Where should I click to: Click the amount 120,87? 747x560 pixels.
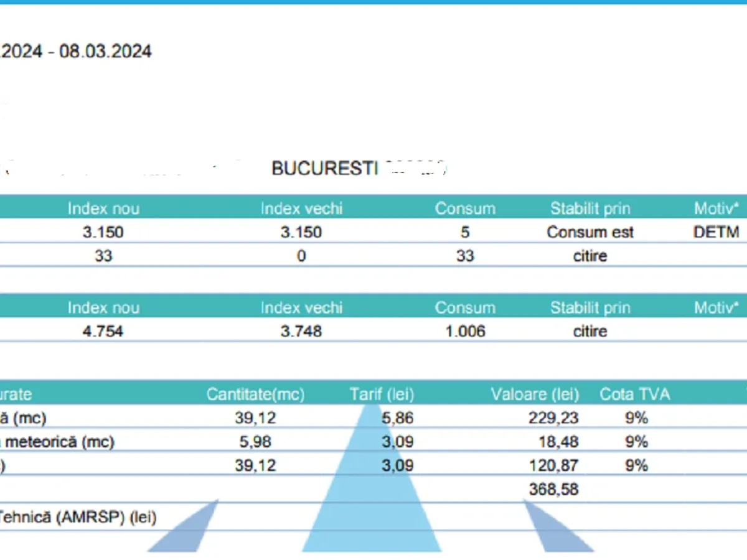point(553,465)
